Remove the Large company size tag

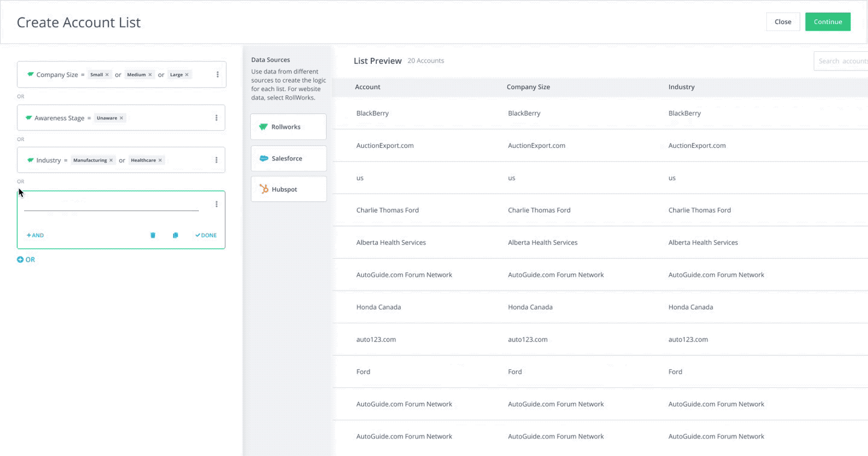click(187, 75)
